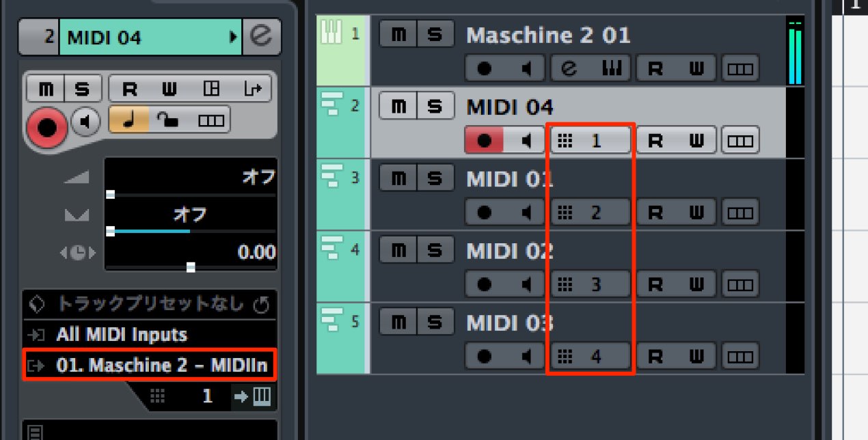Image resolution: width=868 pixels, height=440 pixels.
Task: Solo MIDI 04 in the Inspector
Action: click(x=83, y=89)
